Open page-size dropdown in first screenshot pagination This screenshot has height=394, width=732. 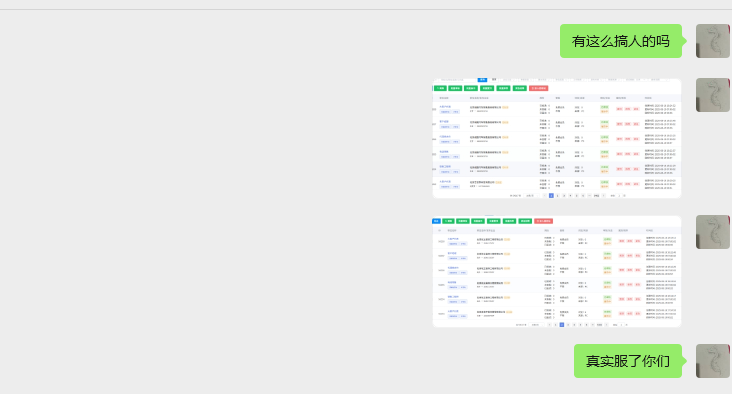tap(532, 196)
